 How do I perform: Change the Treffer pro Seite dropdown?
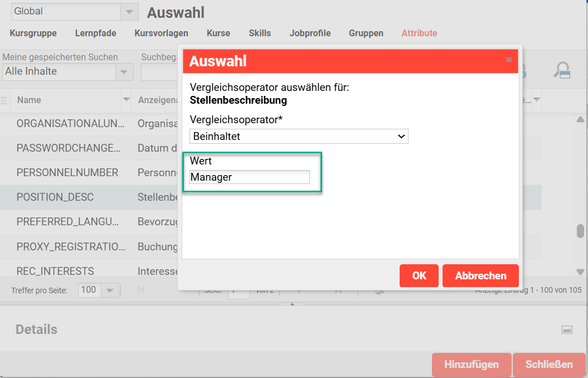point(109,290)
